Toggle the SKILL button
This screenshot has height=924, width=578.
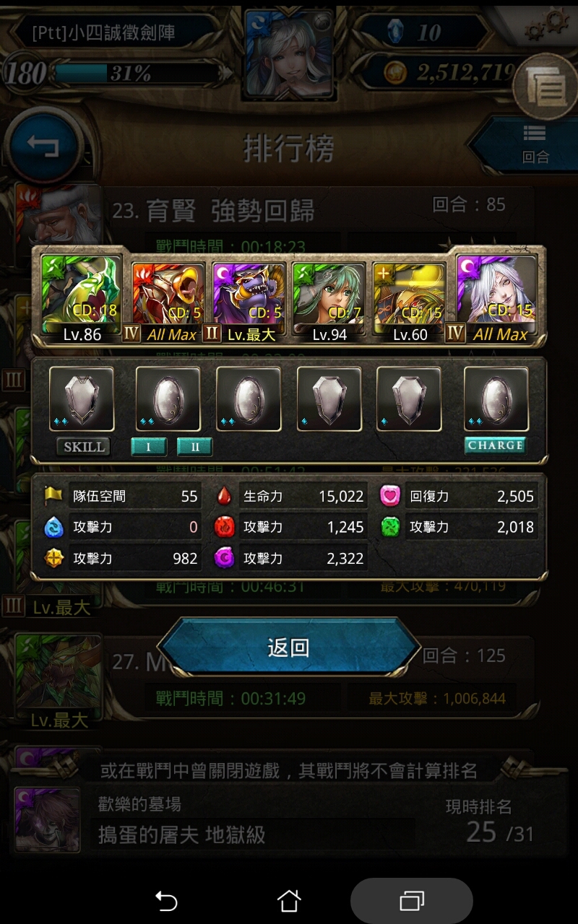pyautogui.click(x=84, y=447)
